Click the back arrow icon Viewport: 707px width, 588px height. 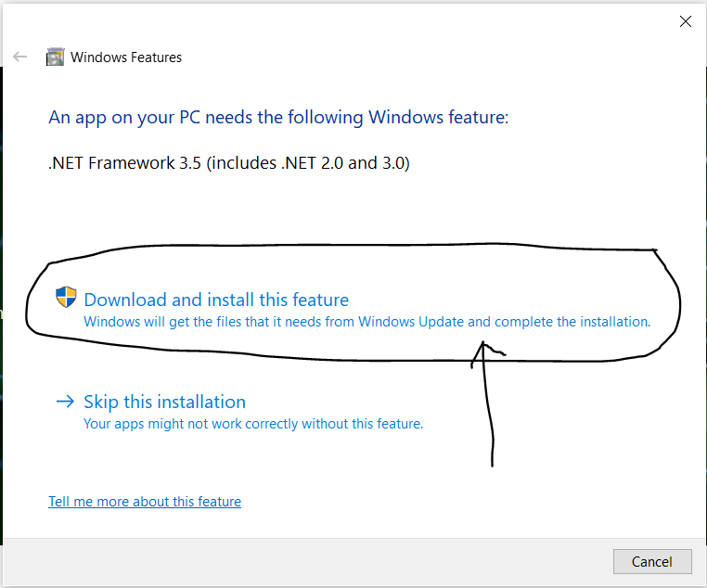(x=19, y=57)
